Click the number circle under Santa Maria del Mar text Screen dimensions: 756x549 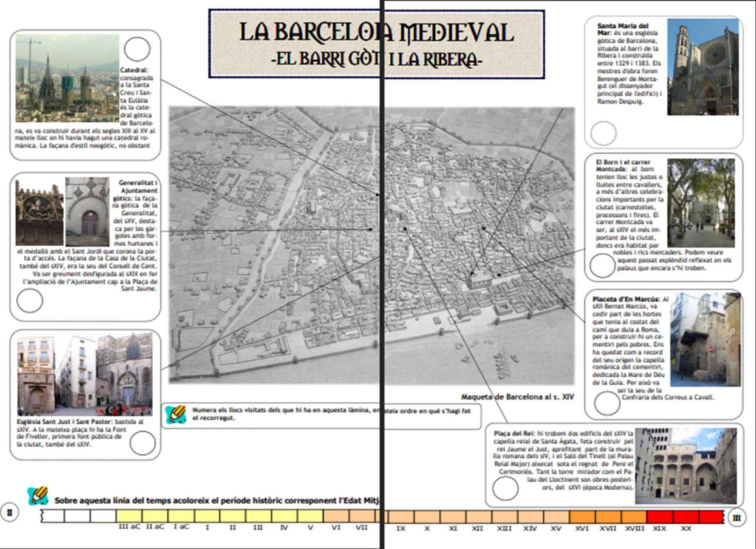click(x=603, y=133)
